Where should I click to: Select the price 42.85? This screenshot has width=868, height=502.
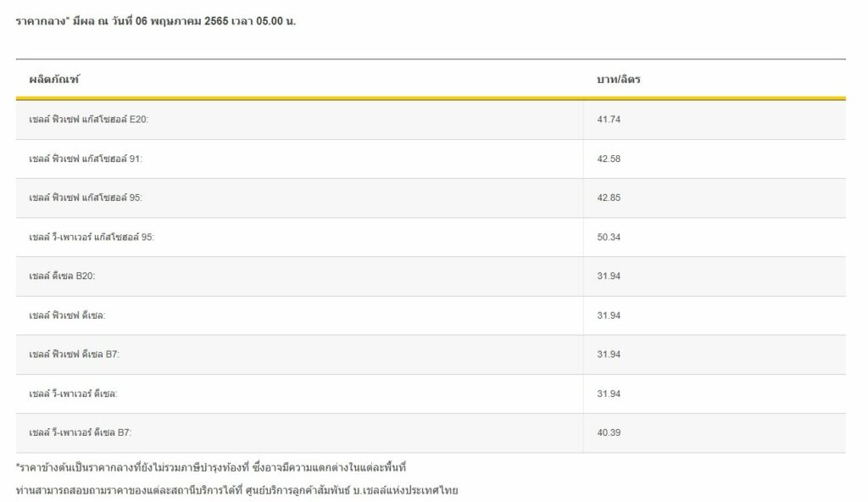click(609, 198)
